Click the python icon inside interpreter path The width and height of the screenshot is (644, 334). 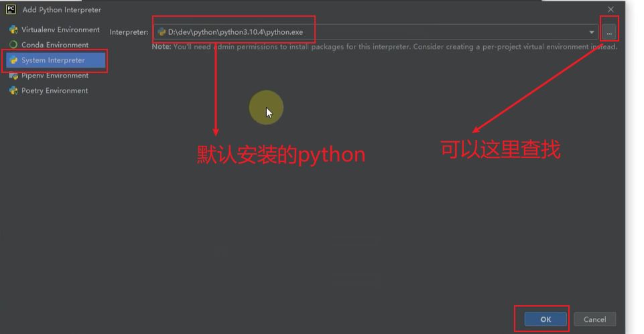(x=162, y=32)
